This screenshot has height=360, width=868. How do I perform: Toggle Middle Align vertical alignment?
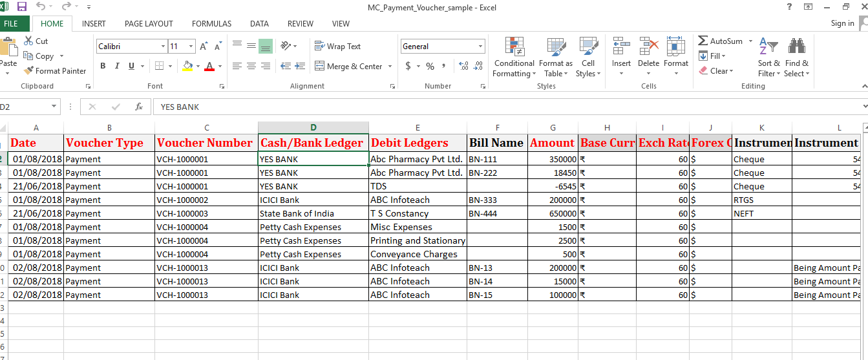[251, 46]
